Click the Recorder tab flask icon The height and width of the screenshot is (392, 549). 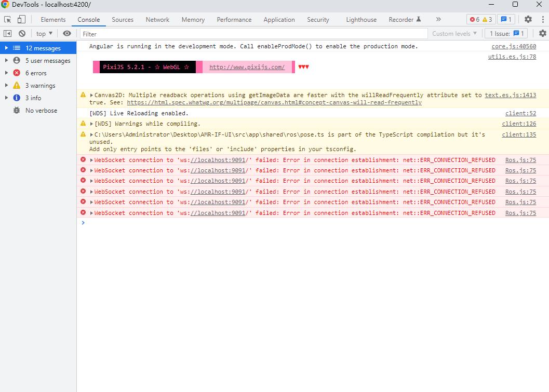419,19
